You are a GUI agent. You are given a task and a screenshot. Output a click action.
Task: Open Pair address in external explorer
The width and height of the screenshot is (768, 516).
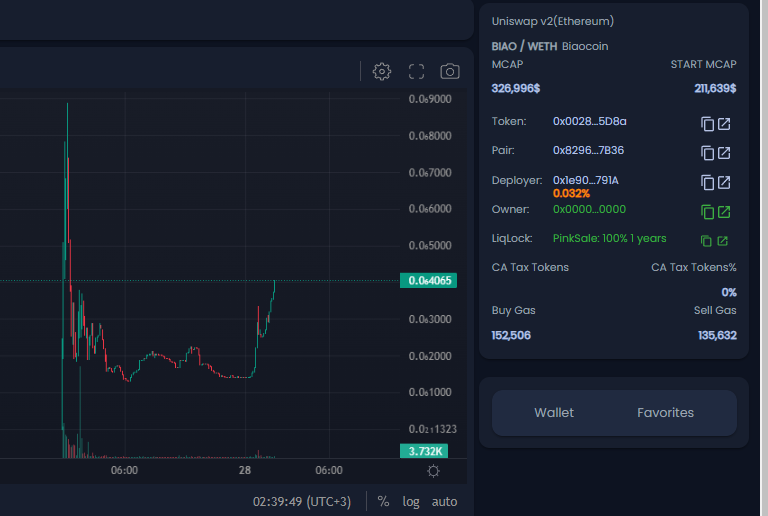point(724,153)
